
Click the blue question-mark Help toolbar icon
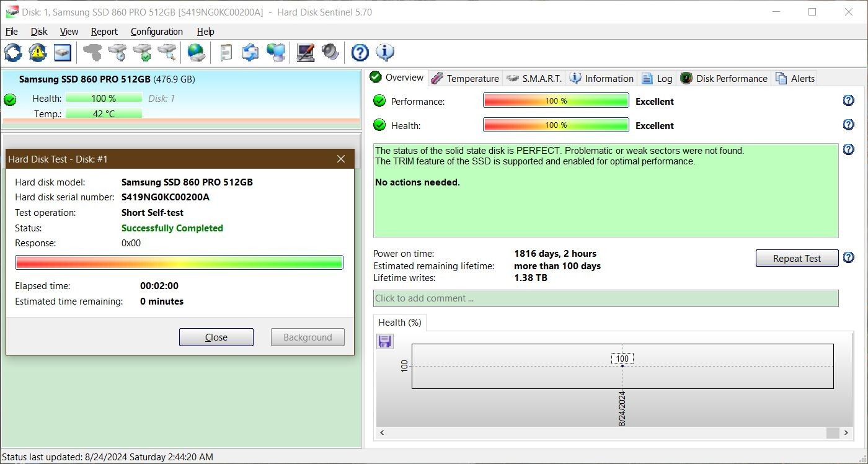coord(360,53)
